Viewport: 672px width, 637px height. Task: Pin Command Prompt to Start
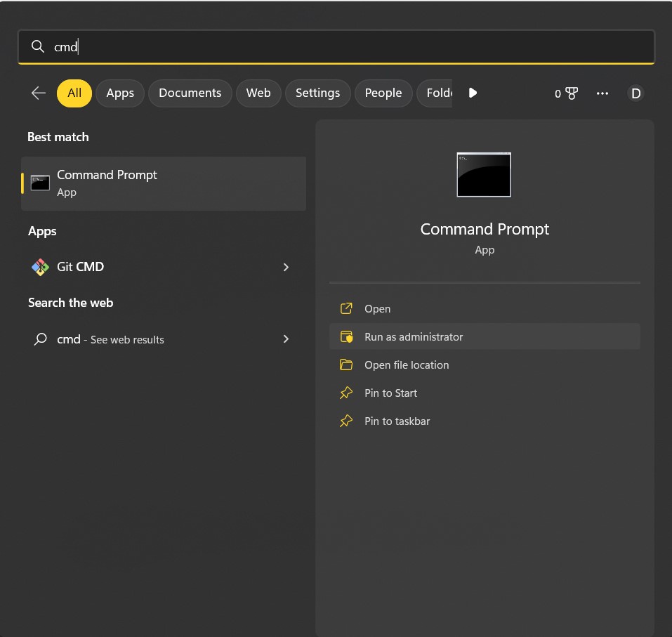click(x=390, y=393)
